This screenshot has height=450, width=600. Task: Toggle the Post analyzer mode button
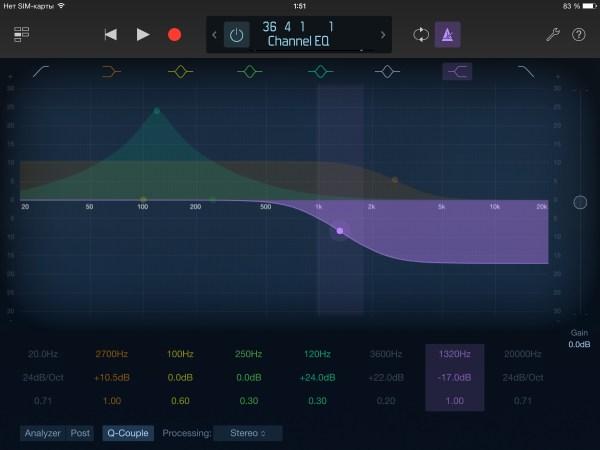[80, 433]
